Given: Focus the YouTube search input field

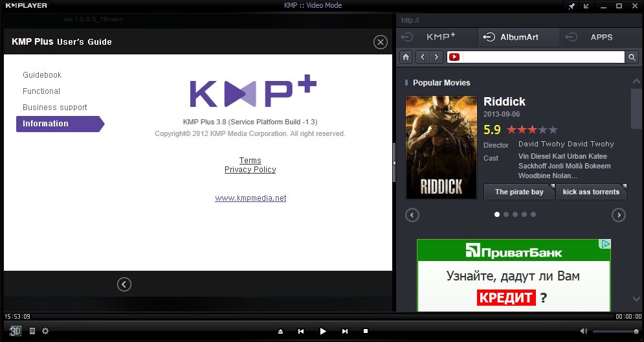Looking at the screenshot, I should pyautogui.click(x=543, y=57).
